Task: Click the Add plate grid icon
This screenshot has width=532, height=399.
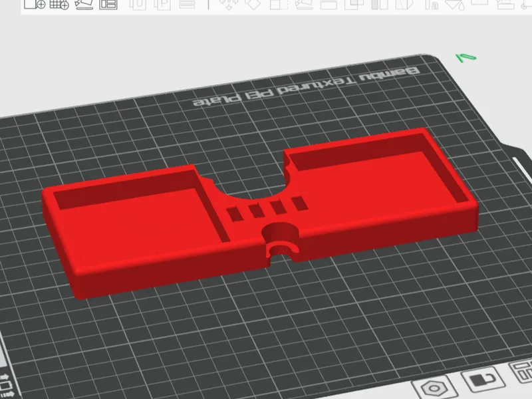Action: click(59, 4)
